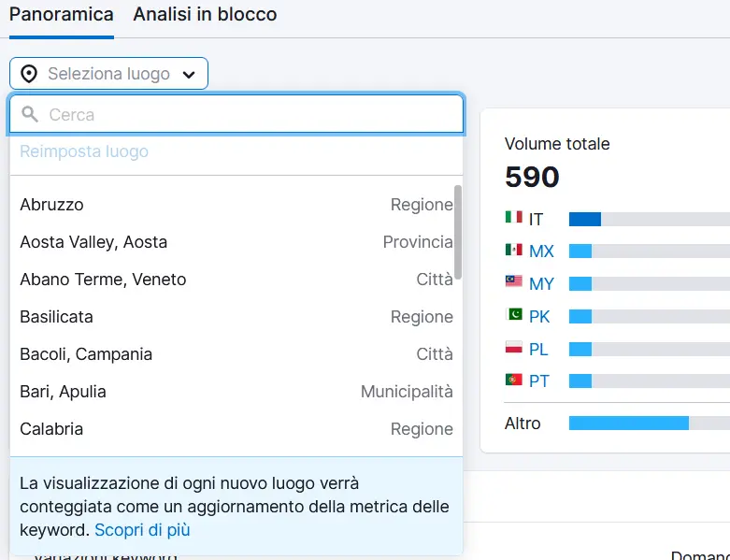This screenshot has height=560, width=730.
Task: Click the Malaysia flag icon
Action: click(x=513, y=283)
